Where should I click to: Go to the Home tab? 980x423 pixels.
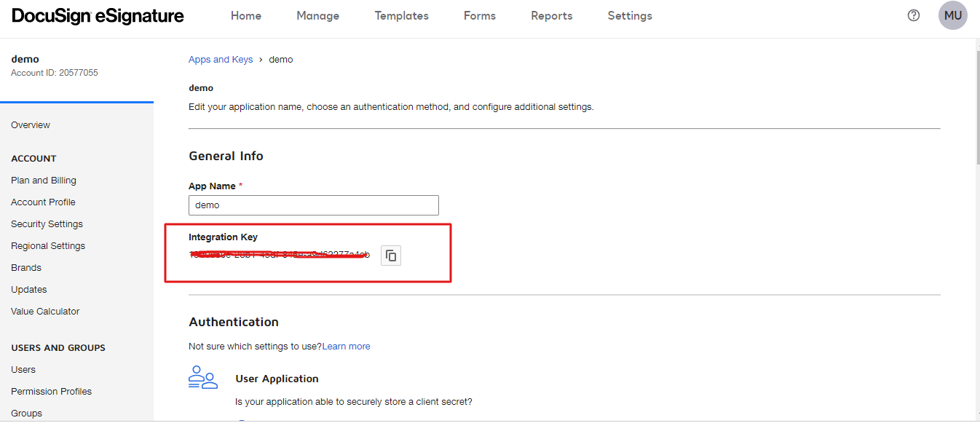pos(246,15)
